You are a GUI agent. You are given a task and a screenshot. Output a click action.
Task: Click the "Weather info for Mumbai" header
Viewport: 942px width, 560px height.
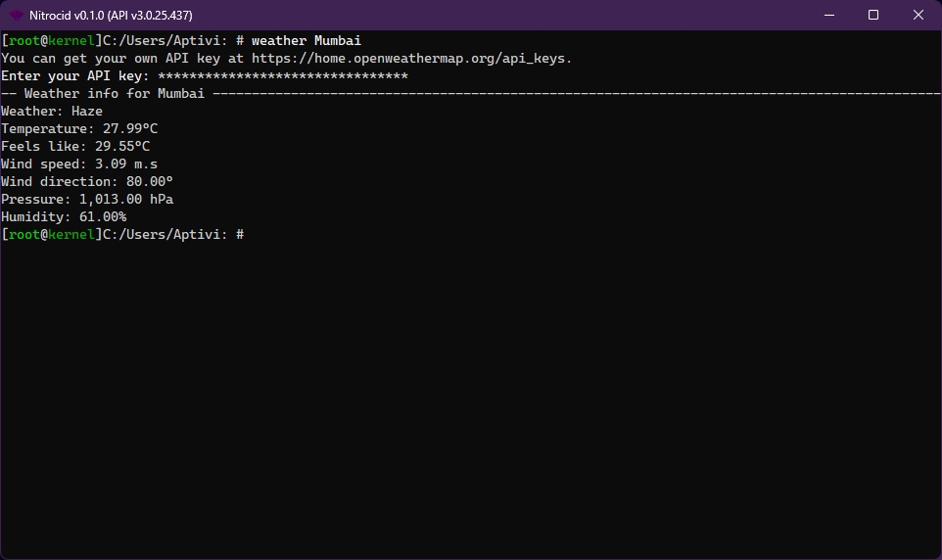pos(114,94)
